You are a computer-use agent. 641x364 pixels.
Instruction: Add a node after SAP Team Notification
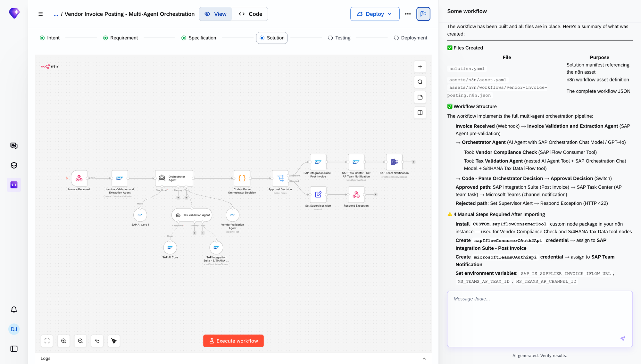413,162
